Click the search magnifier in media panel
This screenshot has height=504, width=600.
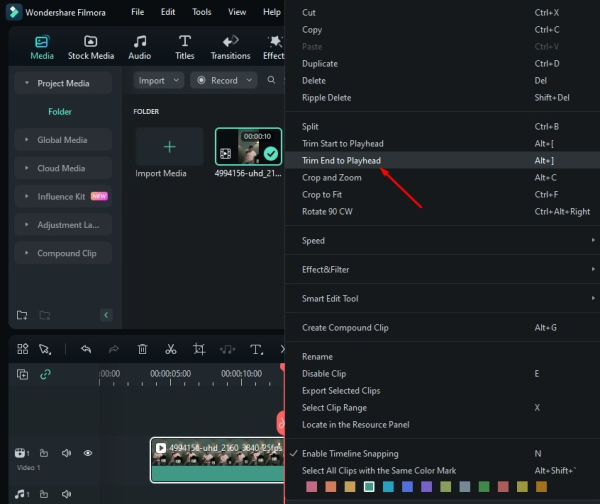pyautogui.click(x=272, y=80)
